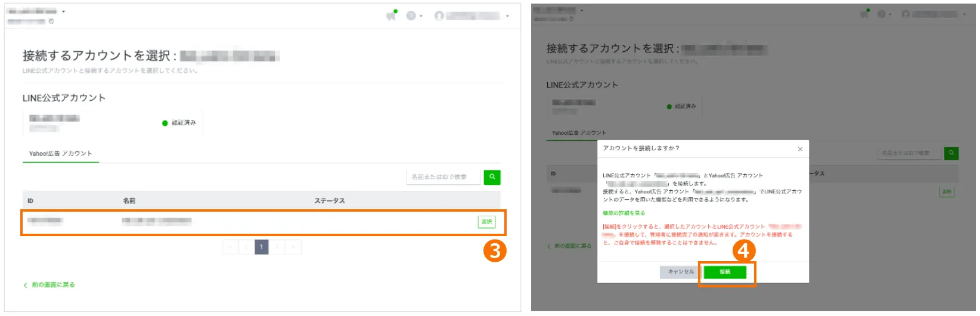980x316 pixels.
Task: Expand the account switcher dropdown on undimmed screen
Action: 63,11
